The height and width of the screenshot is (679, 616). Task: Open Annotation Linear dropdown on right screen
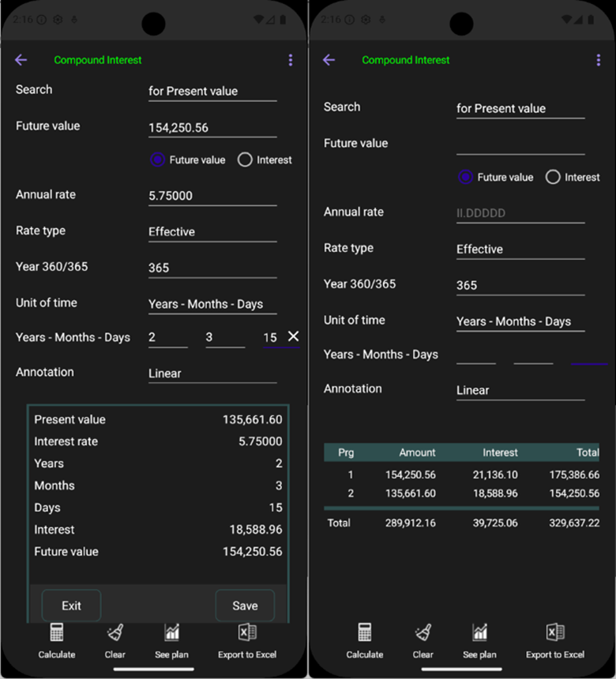[x=520, y=391]
